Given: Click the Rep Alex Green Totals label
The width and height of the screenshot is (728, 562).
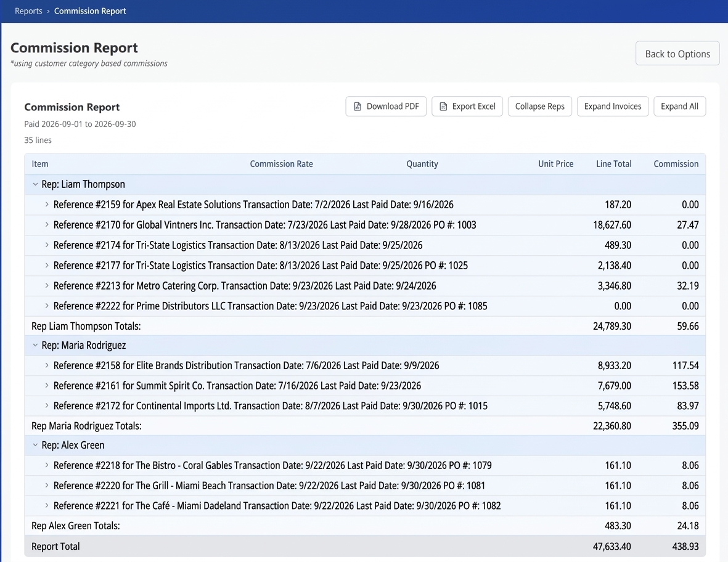Looking at the screenshot, I should tap(76, 526).
